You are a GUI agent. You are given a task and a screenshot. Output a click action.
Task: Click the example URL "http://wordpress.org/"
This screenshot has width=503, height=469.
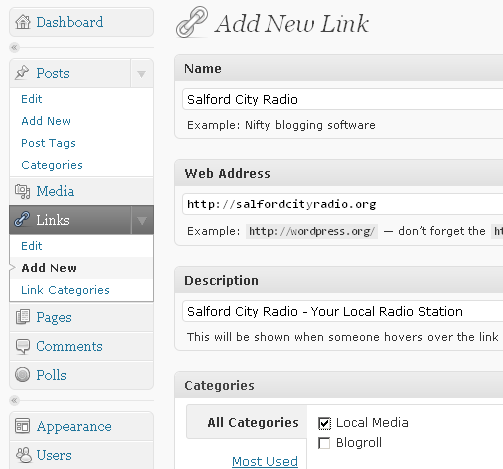point(312,231)
